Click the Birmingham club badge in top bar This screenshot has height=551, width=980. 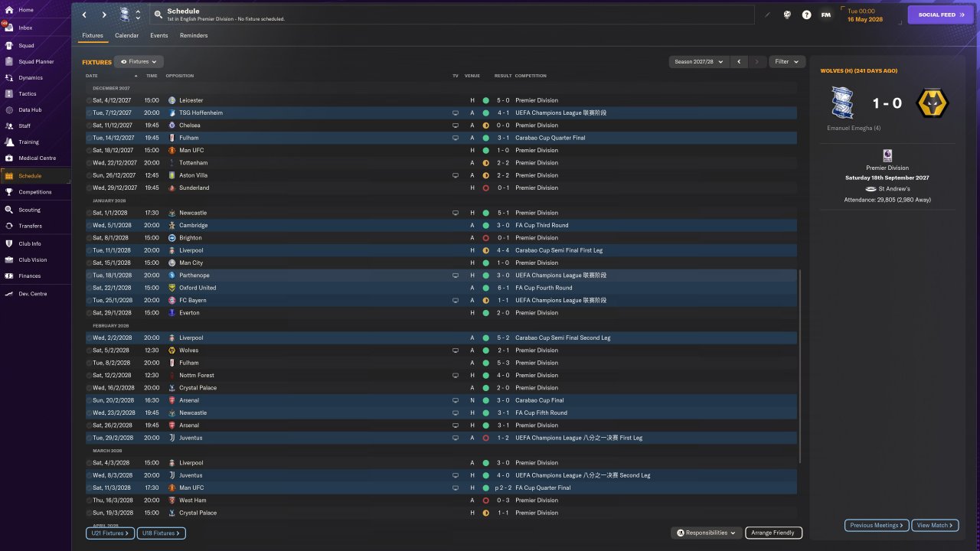click(x=124, y=15)
